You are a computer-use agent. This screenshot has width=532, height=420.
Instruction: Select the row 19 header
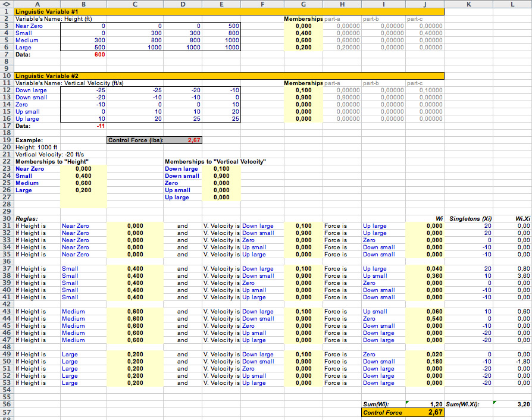(x=7, y=140)
